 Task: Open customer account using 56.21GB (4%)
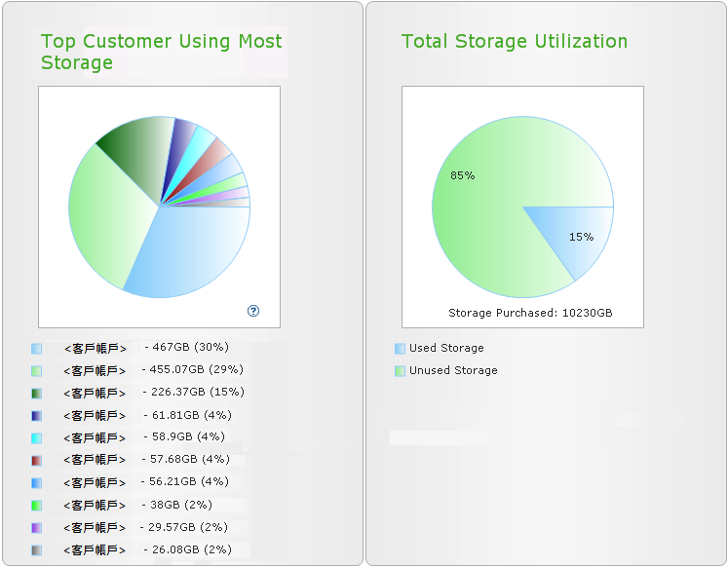tap(95, 482)
